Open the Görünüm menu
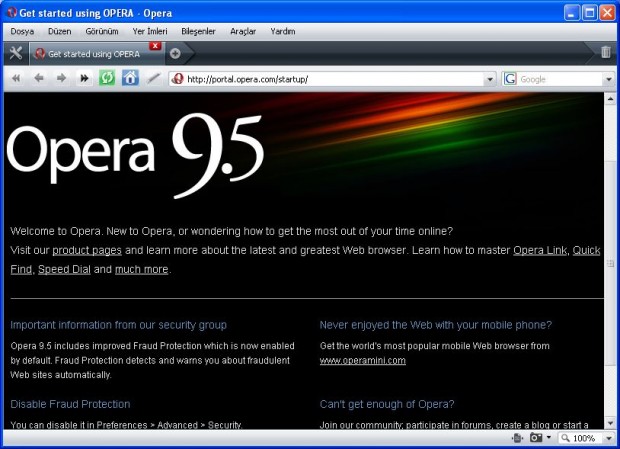The height and width of the screenshot is (449, 620). 102,31
